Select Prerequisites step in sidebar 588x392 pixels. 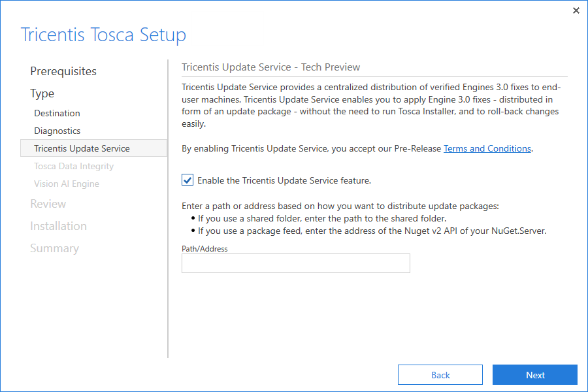pos(63,71)
